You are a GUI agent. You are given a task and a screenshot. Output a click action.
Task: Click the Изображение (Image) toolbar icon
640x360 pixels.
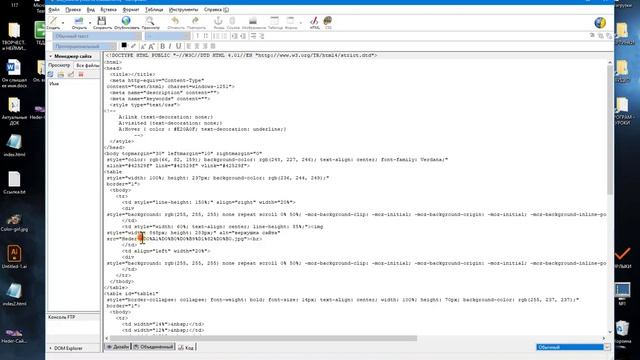tap(253, 21)
